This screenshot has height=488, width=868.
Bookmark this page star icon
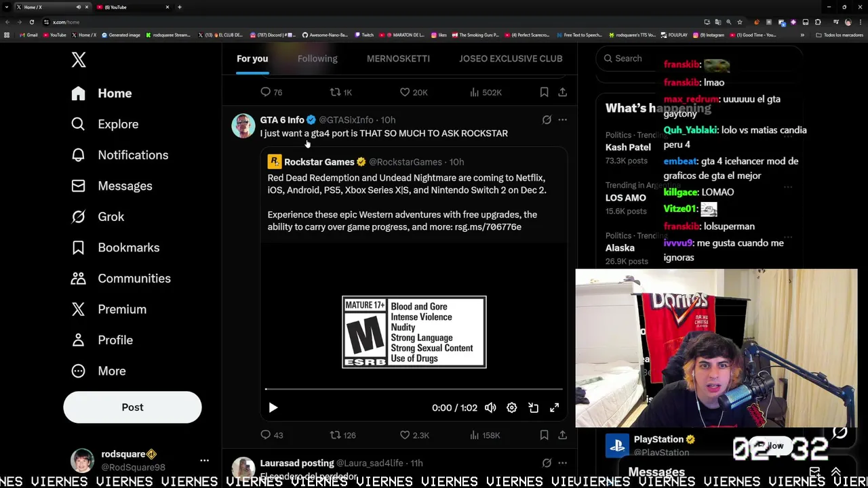(x=739, y=22)
